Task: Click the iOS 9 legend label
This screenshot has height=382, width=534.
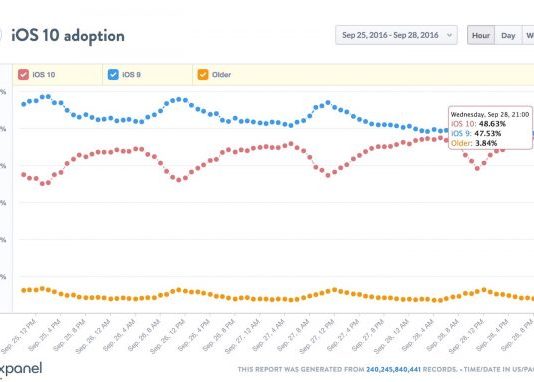Action: 131,75
